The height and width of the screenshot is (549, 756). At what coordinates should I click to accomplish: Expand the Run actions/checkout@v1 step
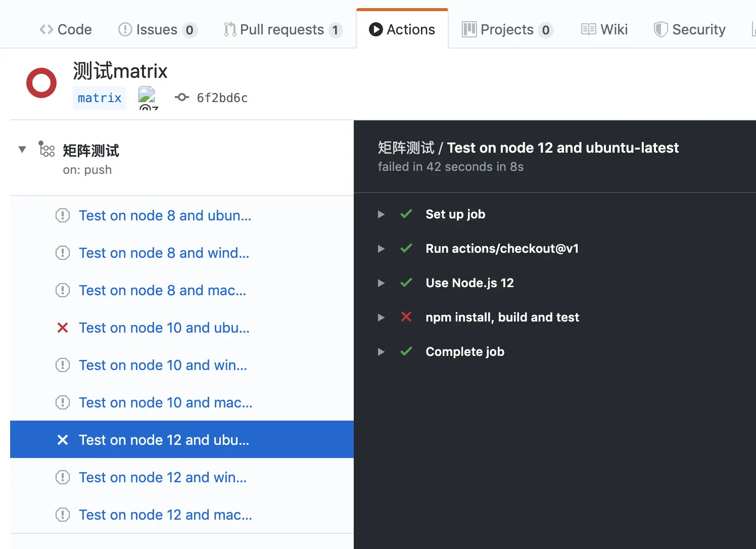click(x=382, y=249)
